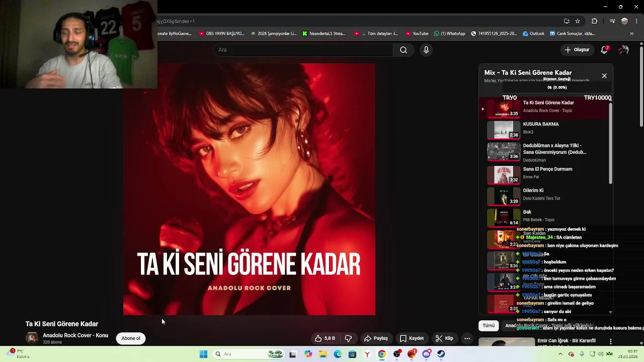
Task: Open Task View on the taskbar
Action: (293, 354)
